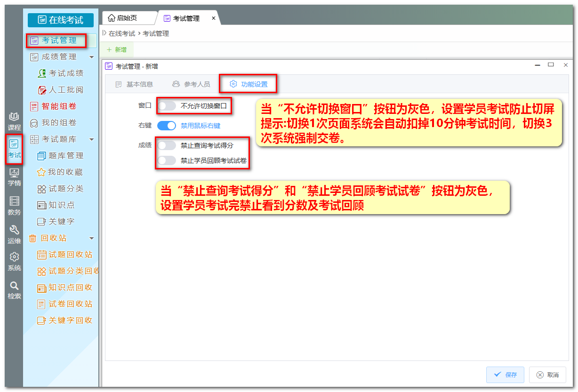Click the 取消 button

547,375
